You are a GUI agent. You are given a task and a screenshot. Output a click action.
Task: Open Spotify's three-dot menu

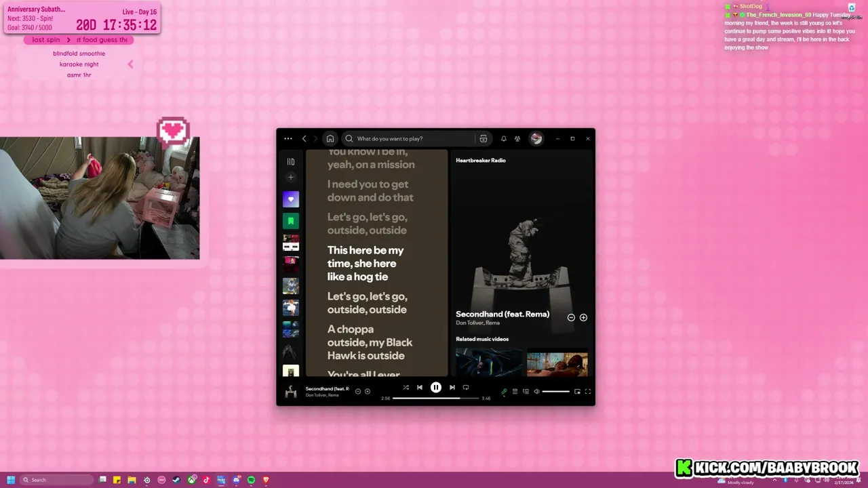pos(288,138)
